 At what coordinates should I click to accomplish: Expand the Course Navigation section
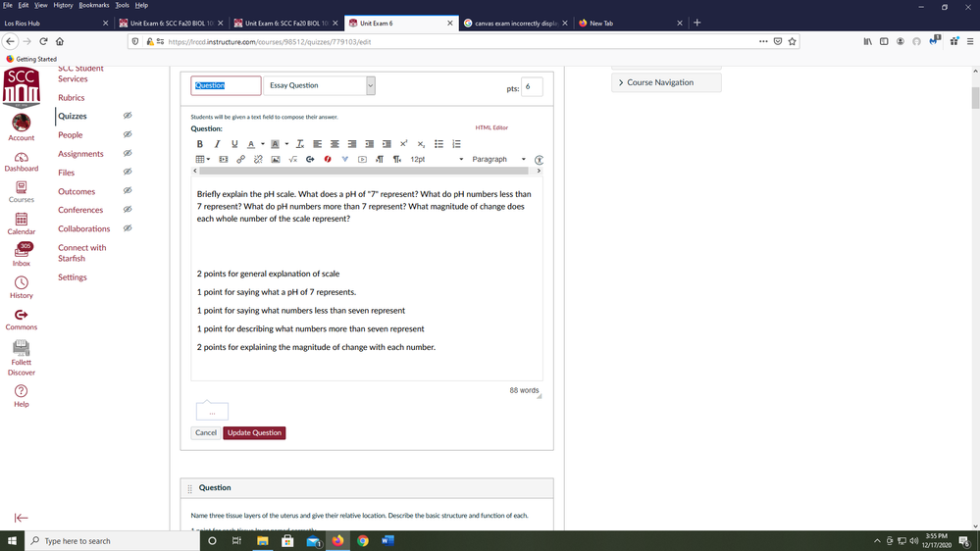666,82
